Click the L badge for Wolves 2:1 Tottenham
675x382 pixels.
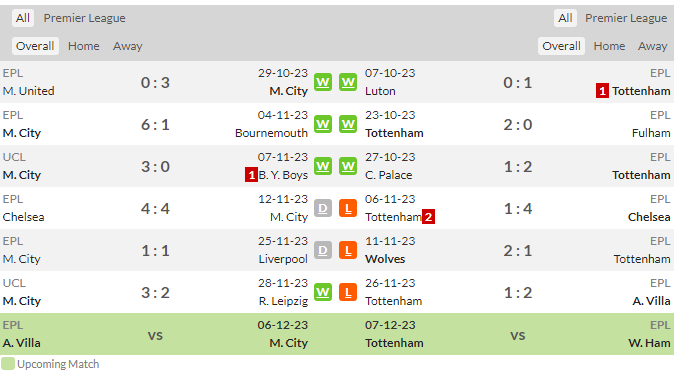point(348,250)
